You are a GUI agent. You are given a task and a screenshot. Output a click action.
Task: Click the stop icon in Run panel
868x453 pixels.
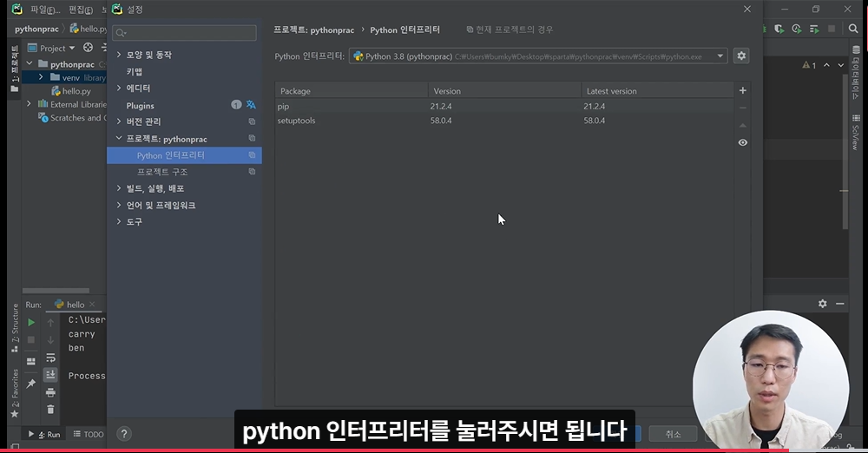[31, 339]
